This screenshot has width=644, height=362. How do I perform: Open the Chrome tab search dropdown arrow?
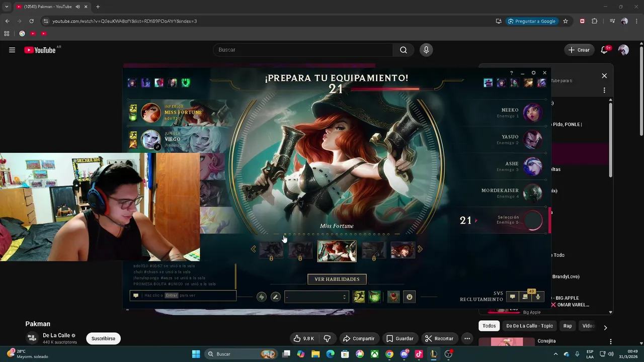[7, 7]
